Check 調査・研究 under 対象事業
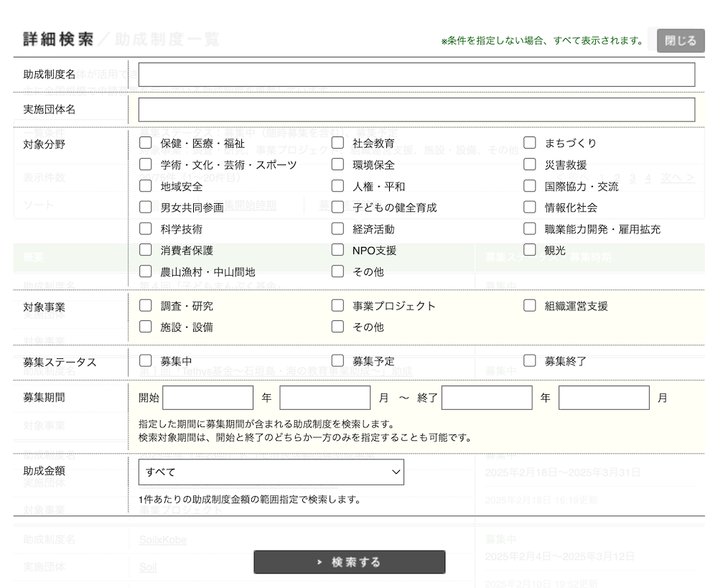Screen dimensions: 718x588 pyautogui.click(x=146, y=305)
